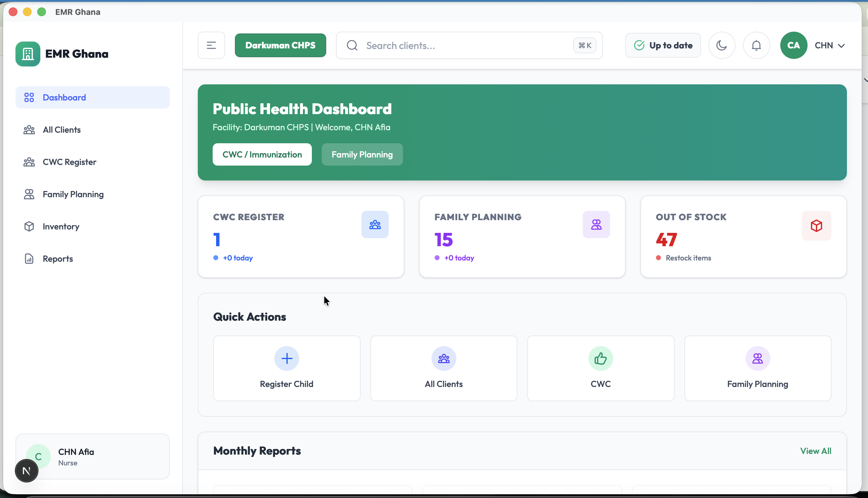Click the CA avatar color circle

click(794, 45)
